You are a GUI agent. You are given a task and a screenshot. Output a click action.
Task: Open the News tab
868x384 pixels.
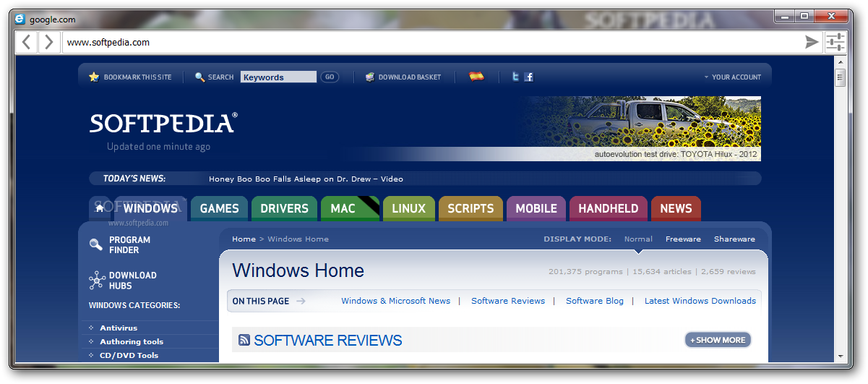pyautogui.click(x=676, y=208)
